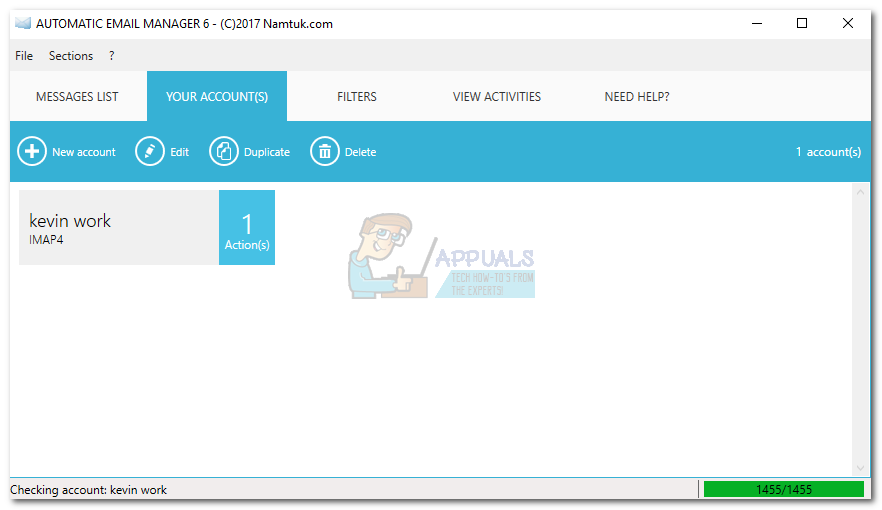The height and width of the screenshot is (510, 882).
Task: Open the 1 Action(s) tile
Action: coord(247,227)
